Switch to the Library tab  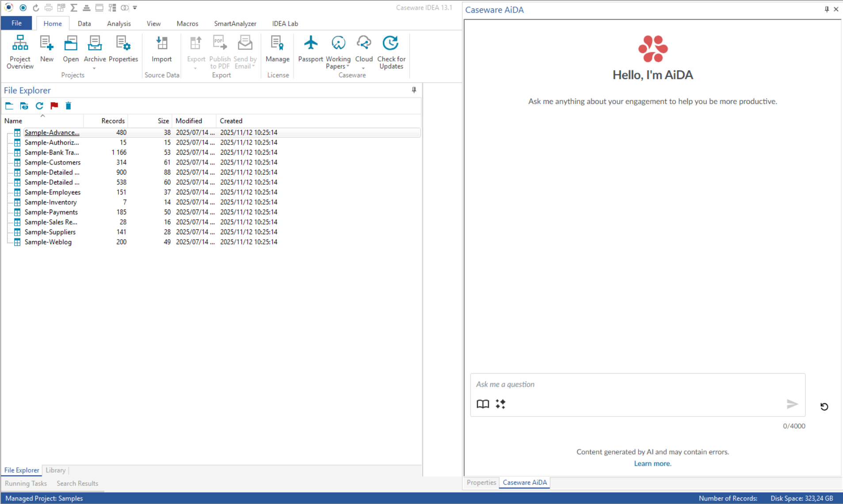[55, 470]
